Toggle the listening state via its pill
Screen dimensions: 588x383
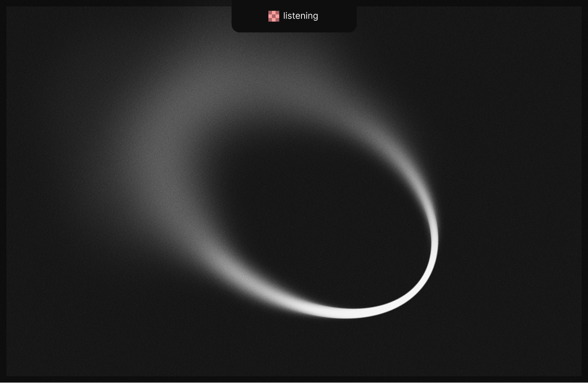pos(294,16)
